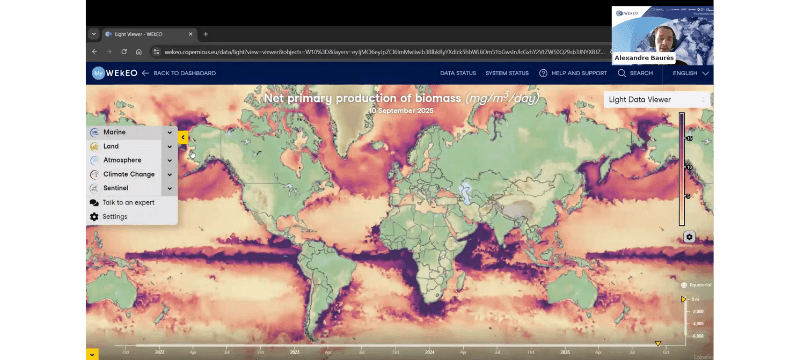
Task: Click the 2022 label on timeline
Action: pyautogui.click(x=159, y=352)
